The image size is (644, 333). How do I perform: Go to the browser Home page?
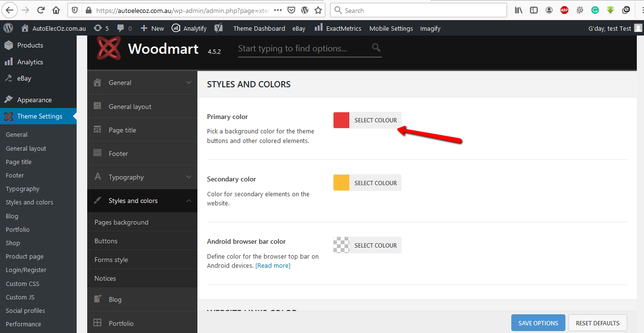pyautogui.click(x=56, y=10)
